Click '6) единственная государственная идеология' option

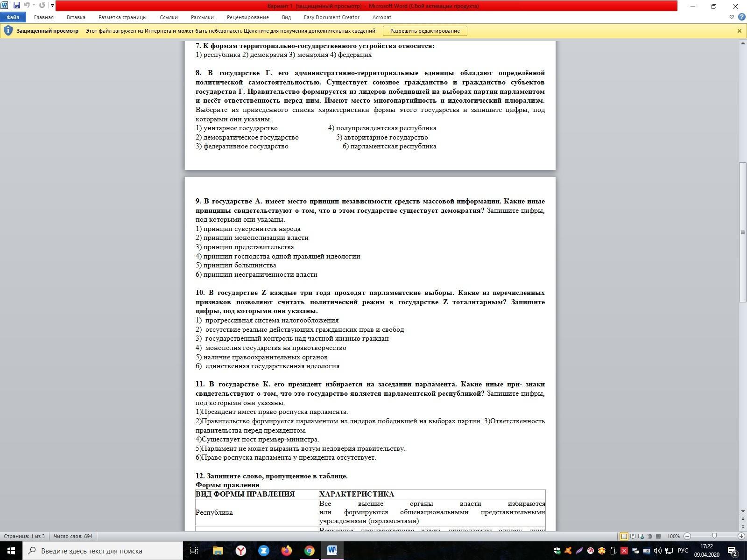pos(268,366)
